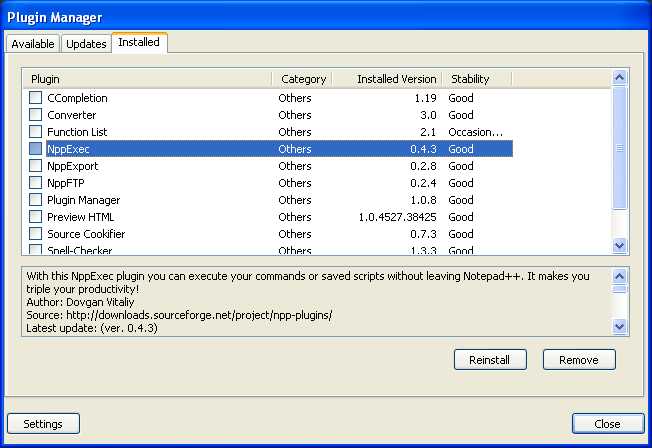This screenshot has height=448, width=652.
Task: Click description box scroll up arrow
Action: coord(620,276)
